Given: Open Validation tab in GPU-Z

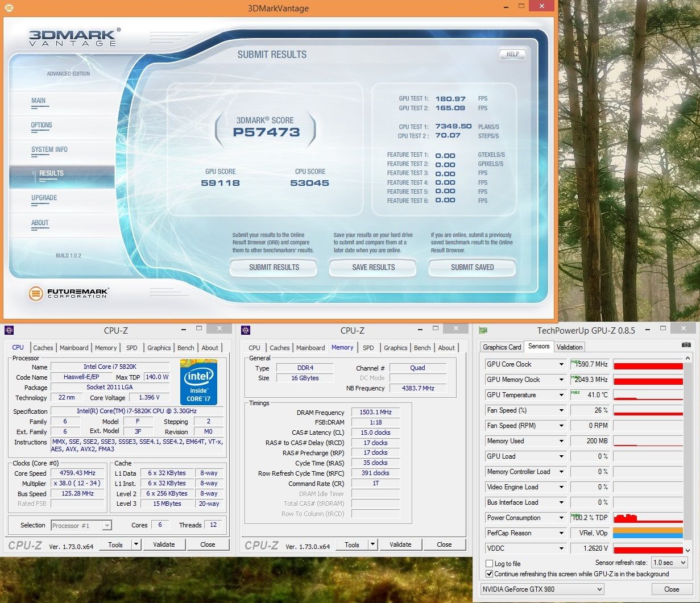Looking at the screenshot, I should click(x=570, y=347).
